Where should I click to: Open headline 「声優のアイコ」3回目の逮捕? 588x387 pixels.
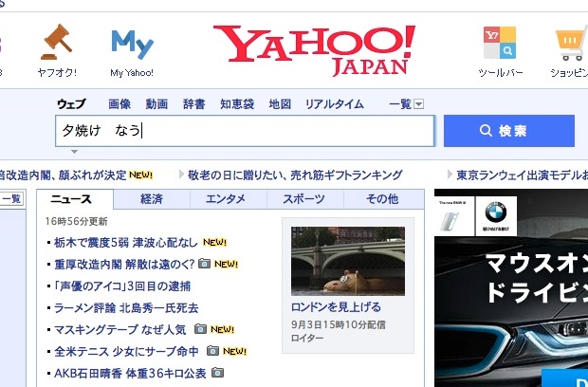coord(122,286)
